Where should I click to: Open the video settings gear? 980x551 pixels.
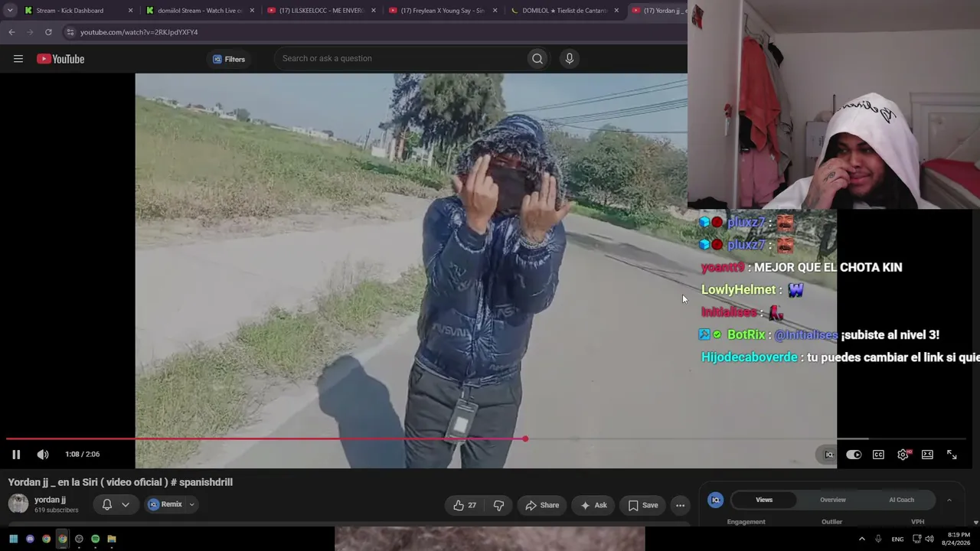tap(903, 455)
